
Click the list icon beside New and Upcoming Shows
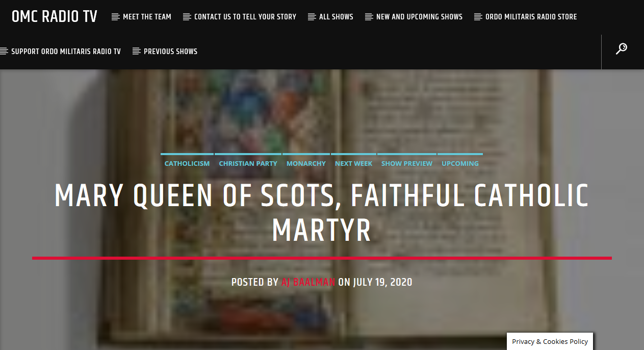(369, 17)
